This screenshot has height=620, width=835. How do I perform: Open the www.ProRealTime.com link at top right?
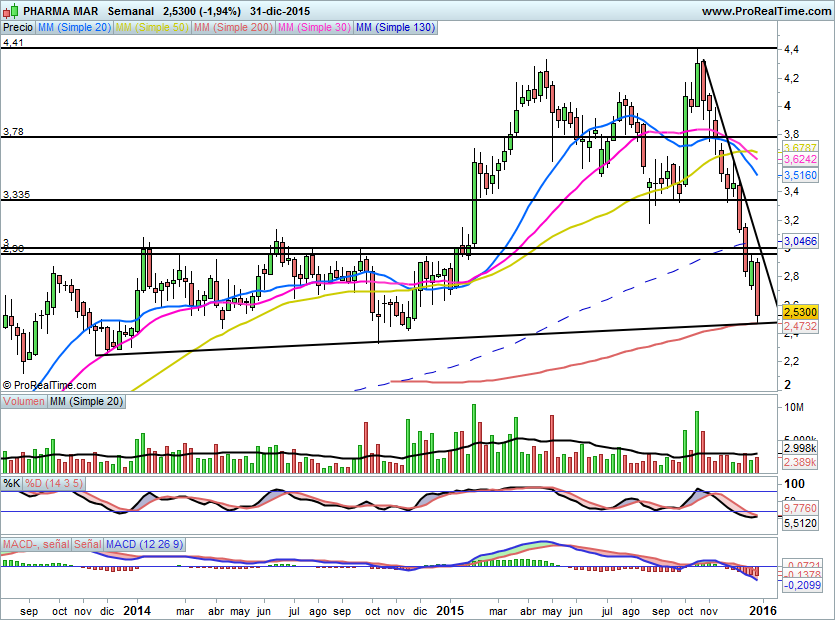click(x=765, y=11)
